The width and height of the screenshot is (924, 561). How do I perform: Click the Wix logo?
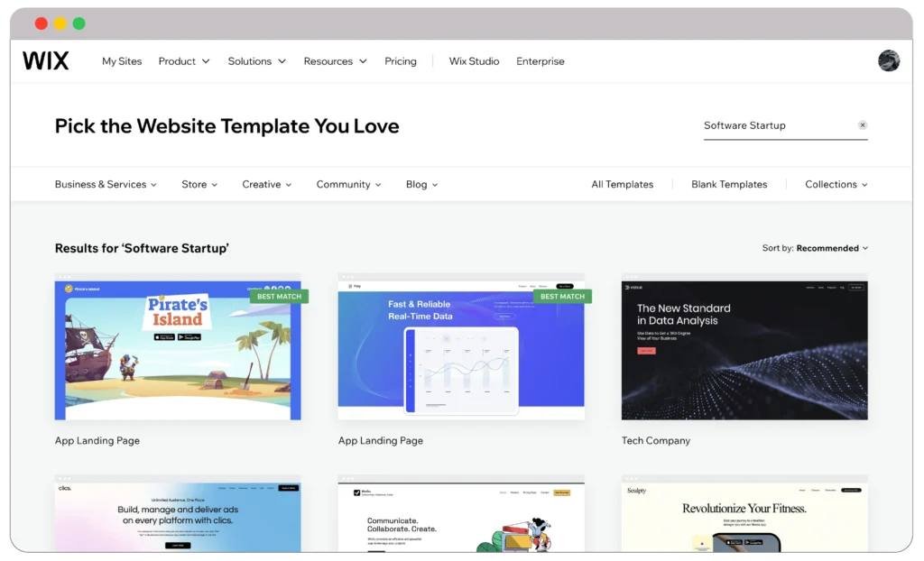coord(45,61)
